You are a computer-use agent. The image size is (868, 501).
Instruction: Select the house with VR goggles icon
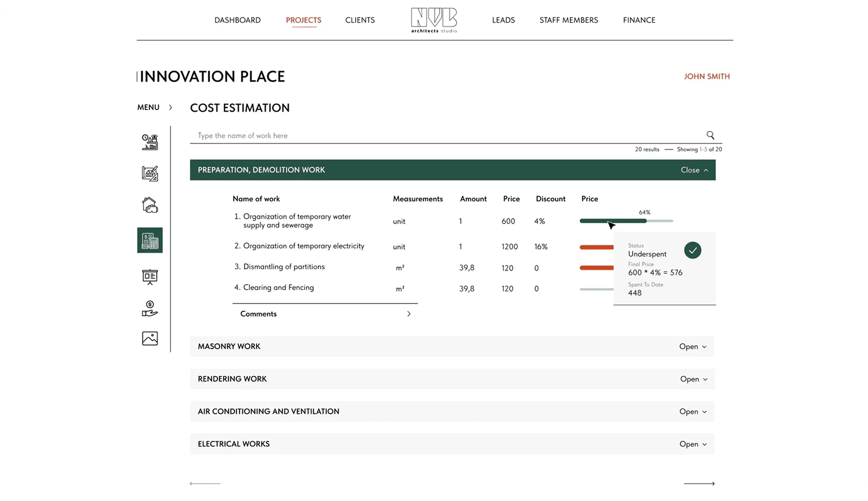point(150,205)
